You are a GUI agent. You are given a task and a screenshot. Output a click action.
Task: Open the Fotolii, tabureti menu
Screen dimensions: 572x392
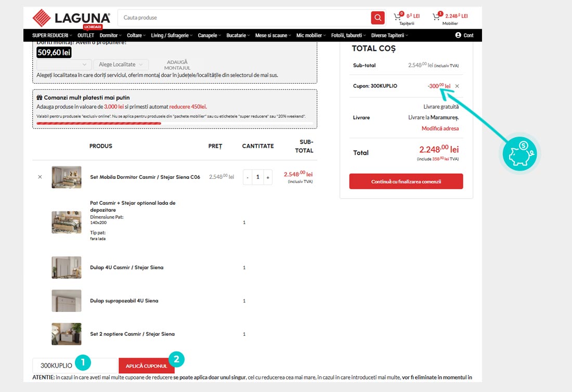348,35
